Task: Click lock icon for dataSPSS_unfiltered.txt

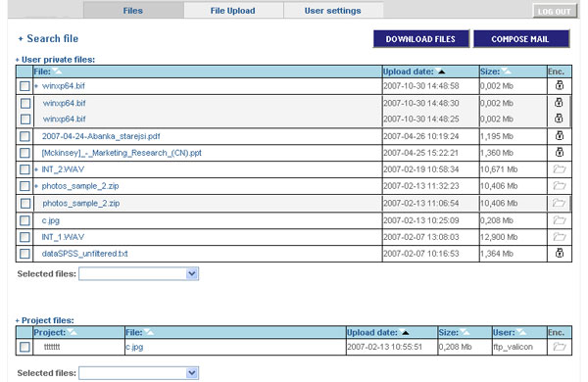Action: pyautogui.click(x=560, y=253)
